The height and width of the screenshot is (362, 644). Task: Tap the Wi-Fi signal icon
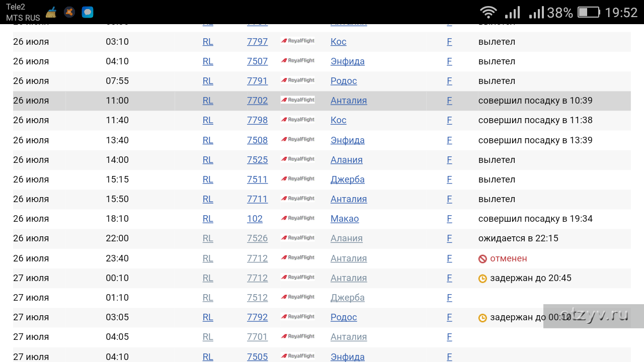coord(488,13)
